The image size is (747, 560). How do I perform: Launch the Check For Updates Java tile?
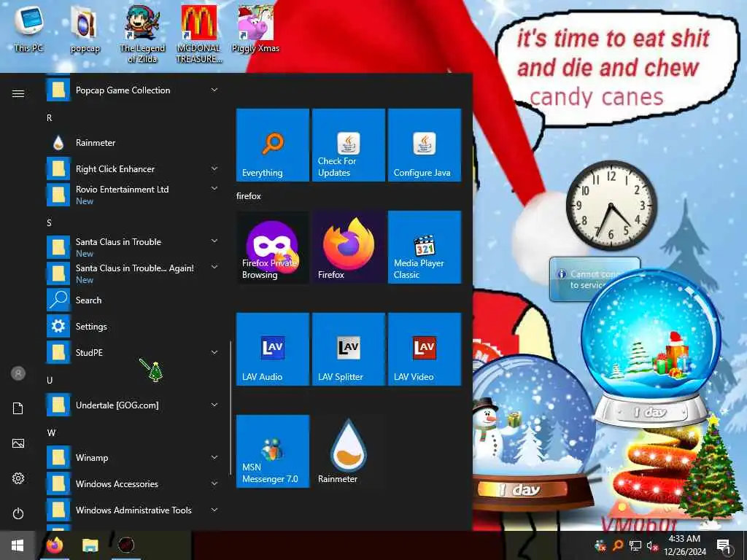point(348,145)
